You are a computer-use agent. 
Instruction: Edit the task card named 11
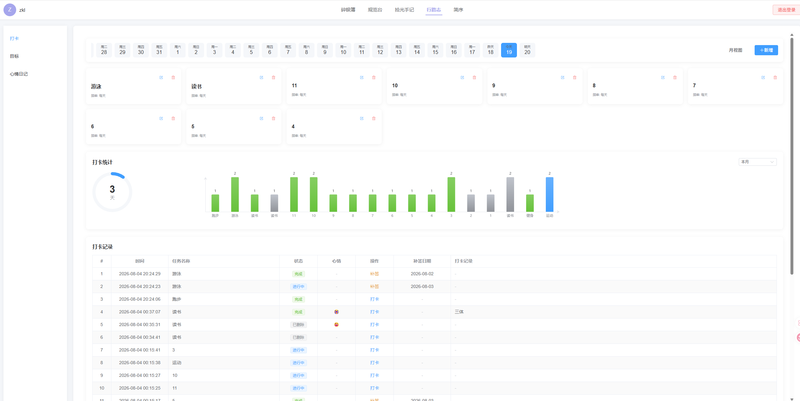pos(362,78)
